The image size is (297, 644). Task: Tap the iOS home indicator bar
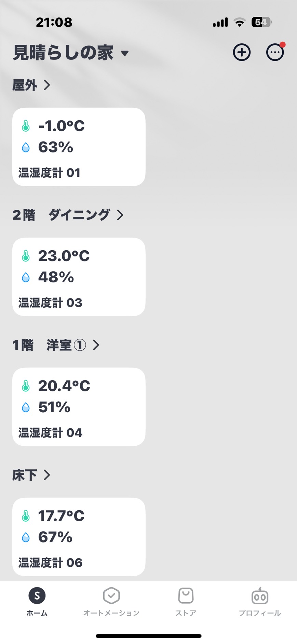click(x=148, y=636)
